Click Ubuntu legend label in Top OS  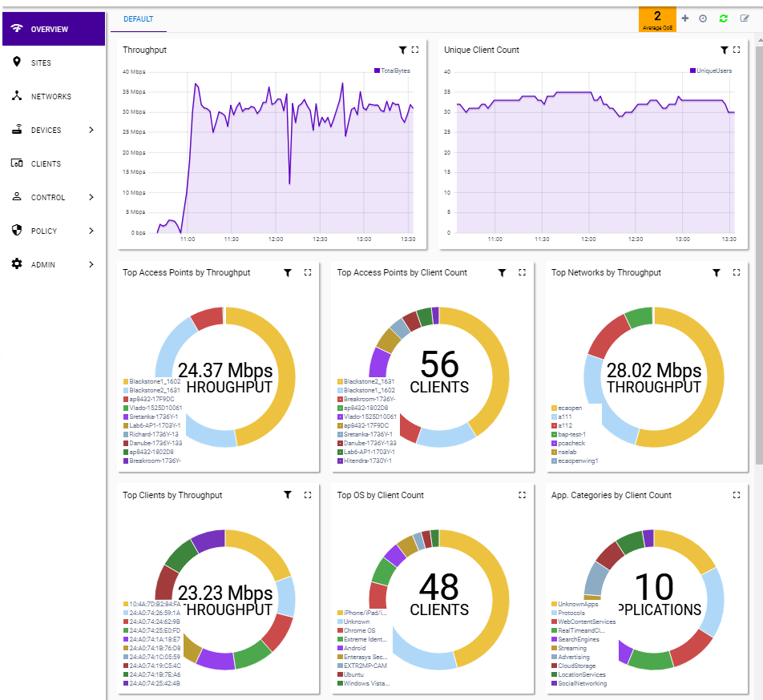click(353, 674)
